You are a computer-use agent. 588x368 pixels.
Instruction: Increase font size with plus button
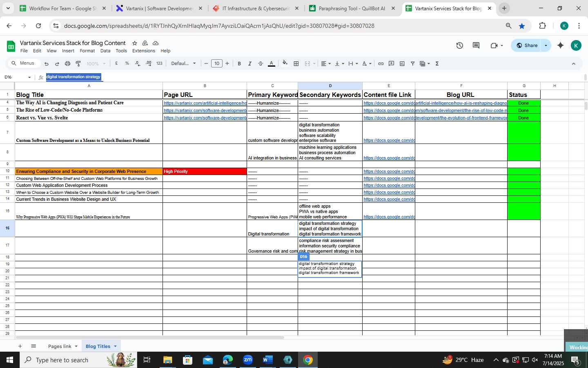pos(227,63)
